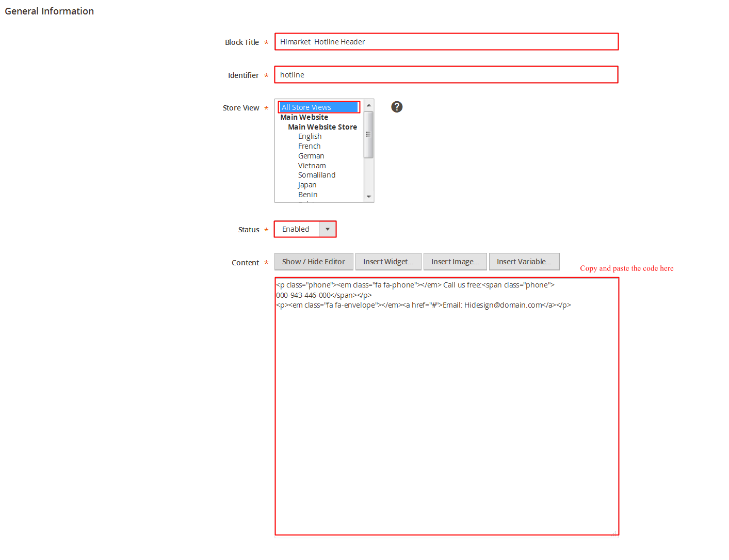The height and width of the screenshot is (560, 729).
Task: Pick Vietnam from the Store View list
Action: point(312,166)
